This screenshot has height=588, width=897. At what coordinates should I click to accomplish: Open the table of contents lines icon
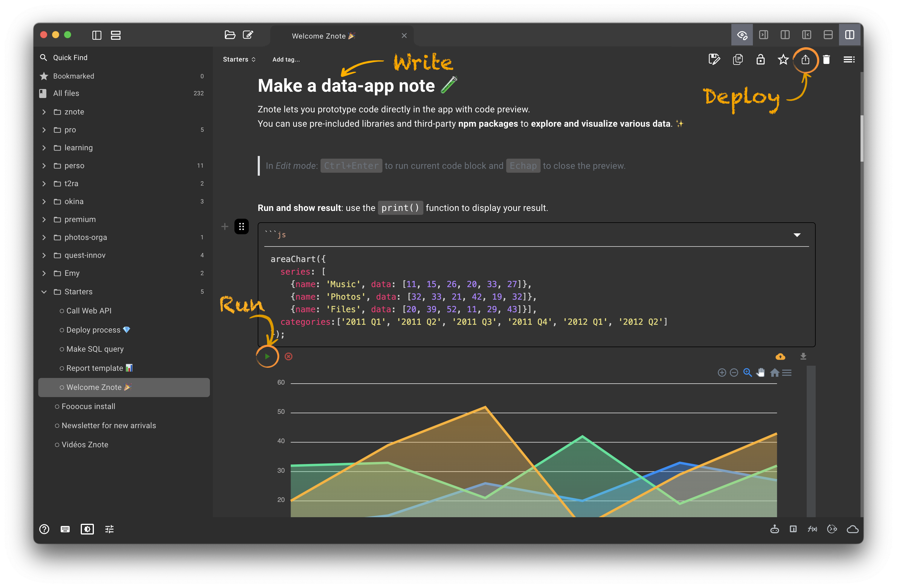tap(849, 59)
